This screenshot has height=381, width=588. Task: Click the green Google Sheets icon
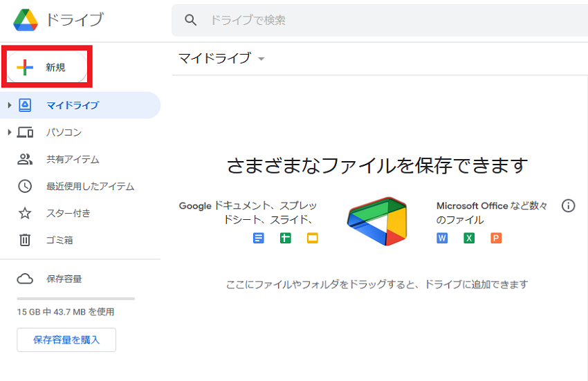pos(286,238)
